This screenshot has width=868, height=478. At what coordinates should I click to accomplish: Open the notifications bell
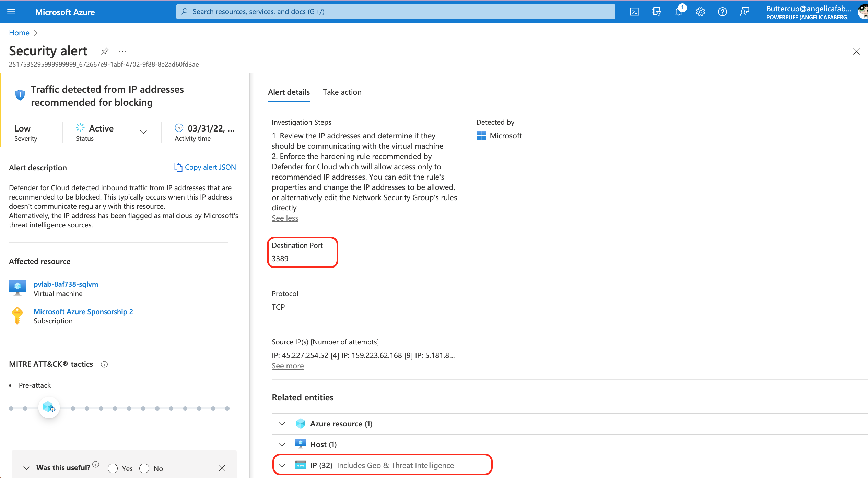[x=678, y=12]
